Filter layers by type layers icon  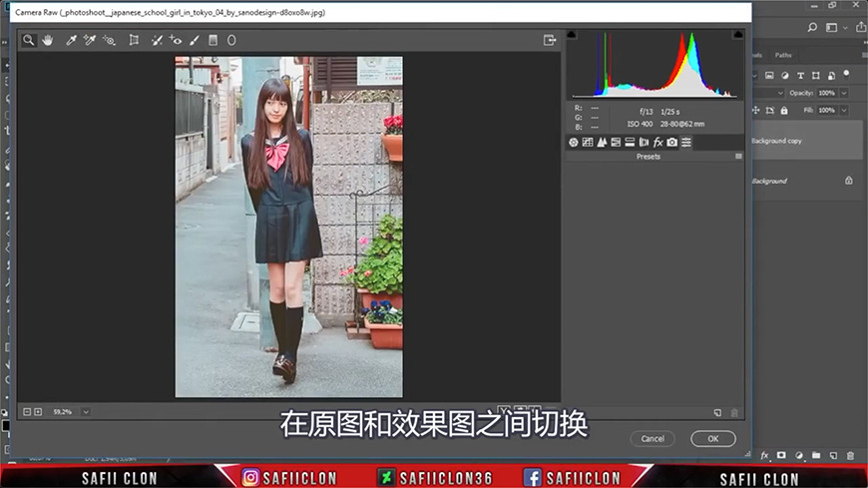[800, 75]
